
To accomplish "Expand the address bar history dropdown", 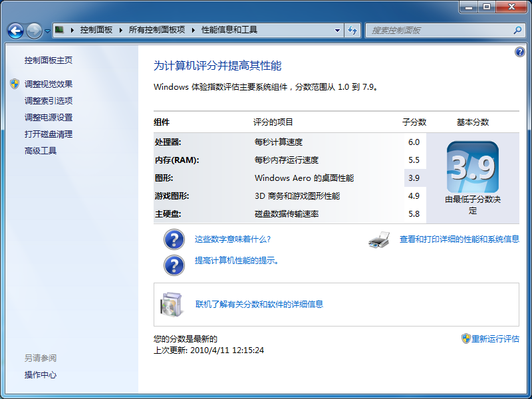I will click(338, 30).
